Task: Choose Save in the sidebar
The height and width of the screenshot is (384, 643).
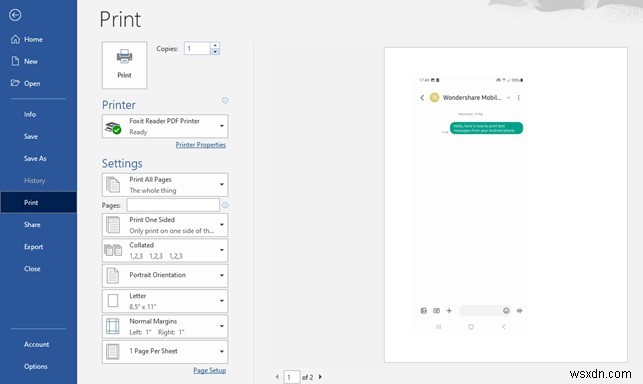Action: point(31,137)
